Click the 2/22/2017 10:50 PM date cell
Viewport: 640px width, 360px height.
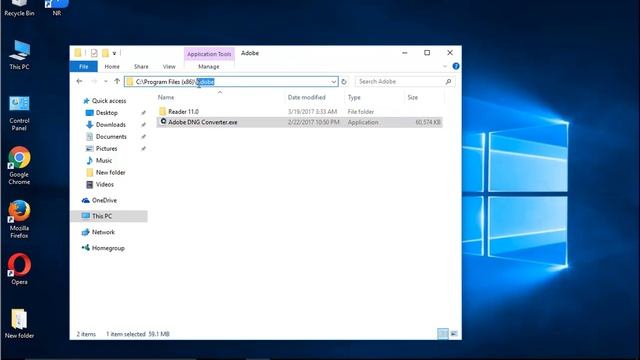tap(313, 122)
